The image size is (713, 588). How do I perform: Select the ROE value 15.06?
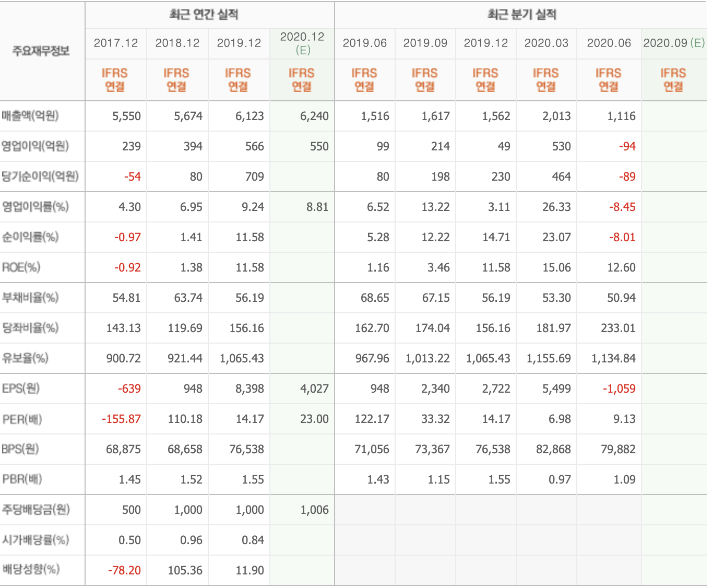point(556,268)
